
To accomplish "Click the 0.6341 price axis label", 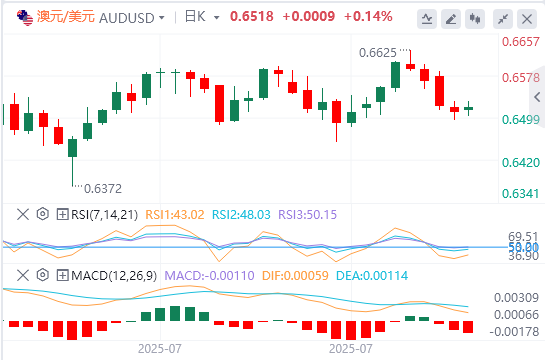I will [x=521, y=194].
